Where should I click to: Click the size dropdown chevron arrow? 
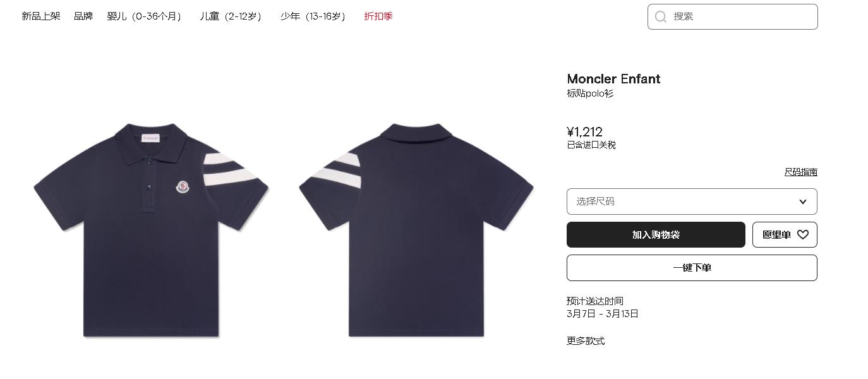coord(803,202)
